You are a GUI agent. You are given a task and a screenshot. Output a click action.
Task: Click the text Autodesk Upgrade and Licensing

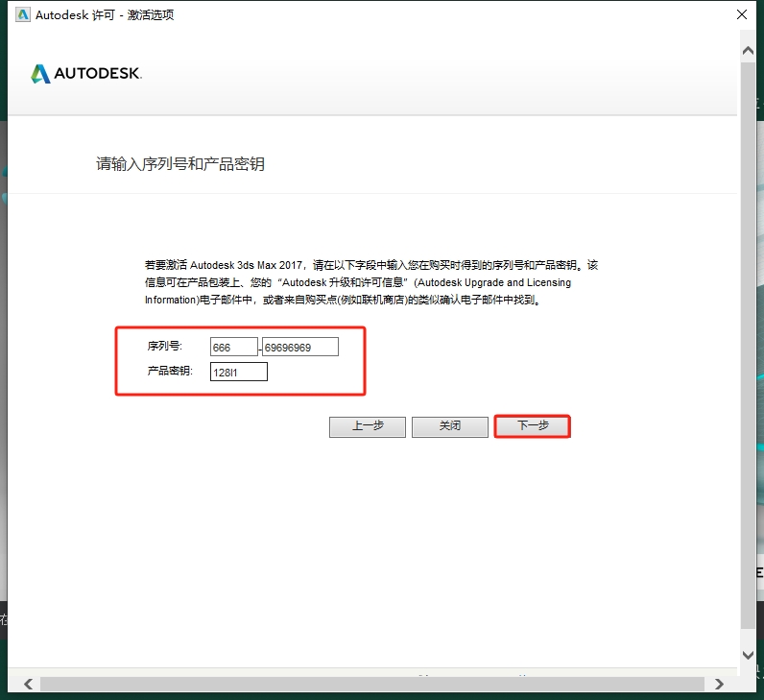pyautogui.click(x=494, y=282)
